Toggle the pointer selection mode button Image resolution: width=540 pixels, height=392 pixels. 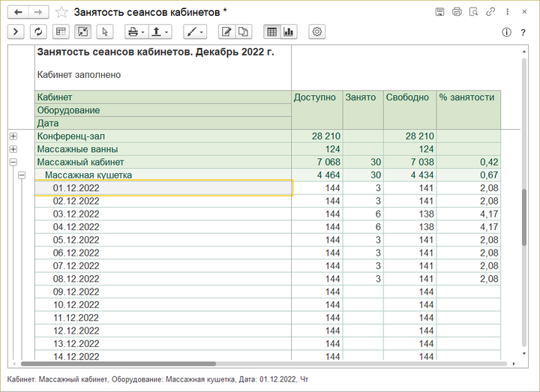click(x=104, y=31)
